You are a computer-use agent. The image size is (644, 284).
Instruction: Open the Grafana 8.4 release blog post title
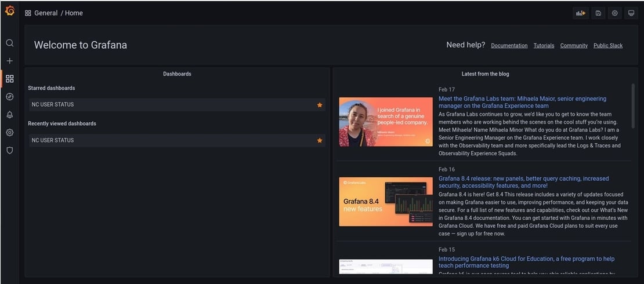coord(524,182)
